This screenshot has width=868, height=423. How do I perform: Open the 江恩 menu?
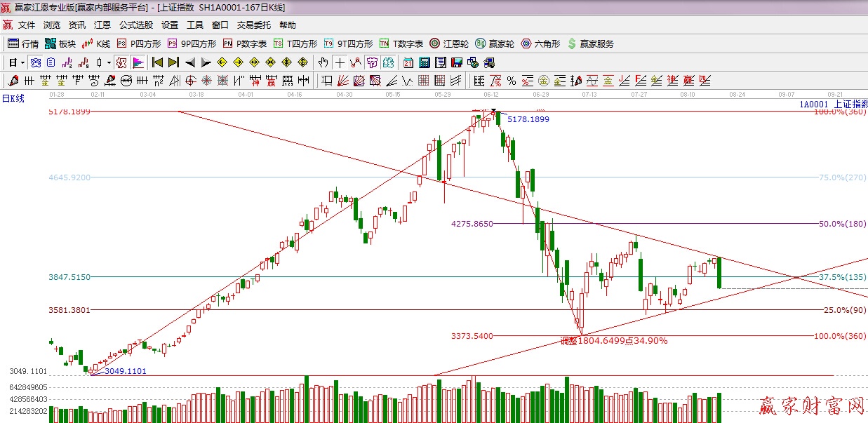(x=102, y=25)
